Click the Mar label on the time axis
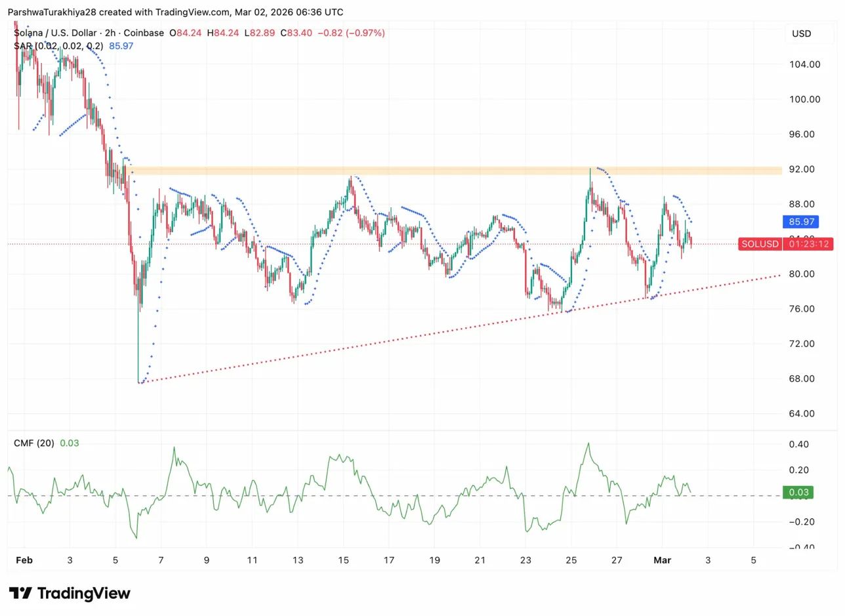The width and height of the screenshot is (845, 616). pyautogui.click(x=662, y=560)
